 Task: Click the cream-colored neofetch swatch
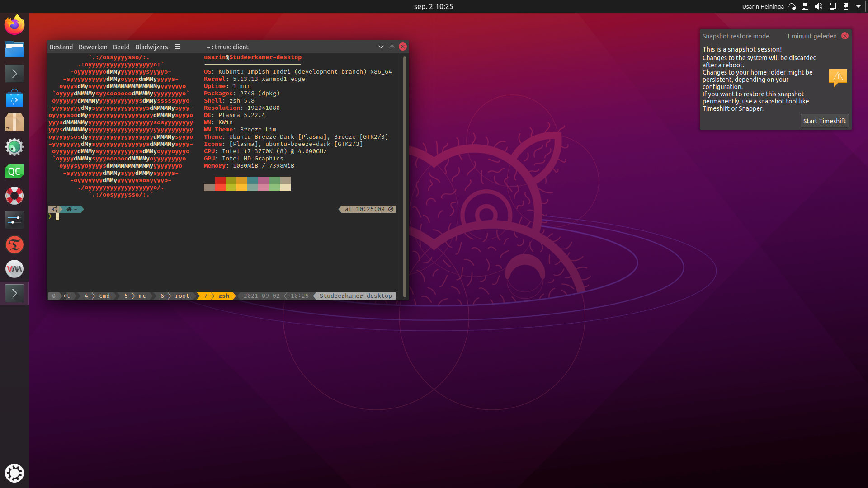[285, 188]
